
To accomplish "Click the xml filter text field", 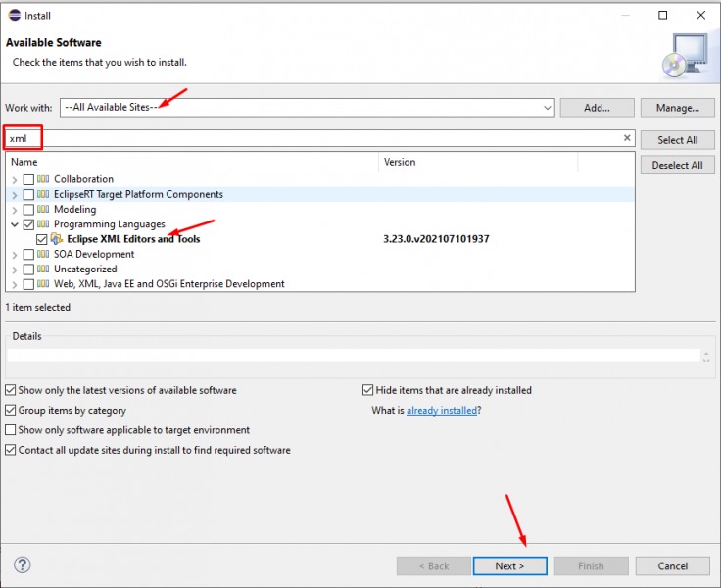I will click(319, 138).
